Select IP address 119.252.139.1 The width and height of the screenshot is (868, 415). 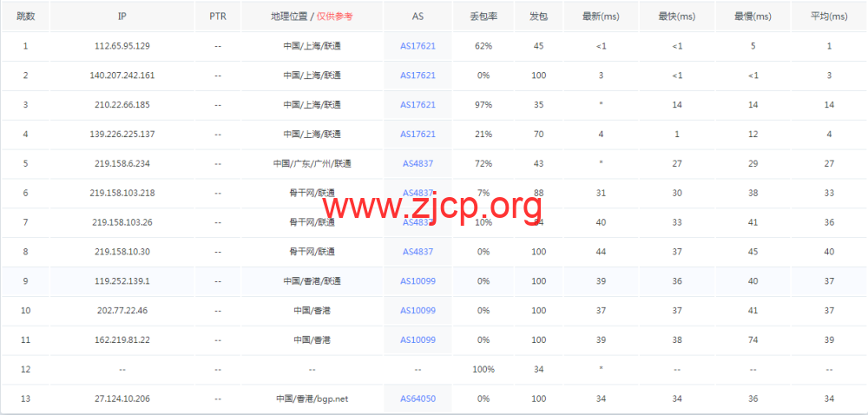pyautogui.click(x=122, y=281)
